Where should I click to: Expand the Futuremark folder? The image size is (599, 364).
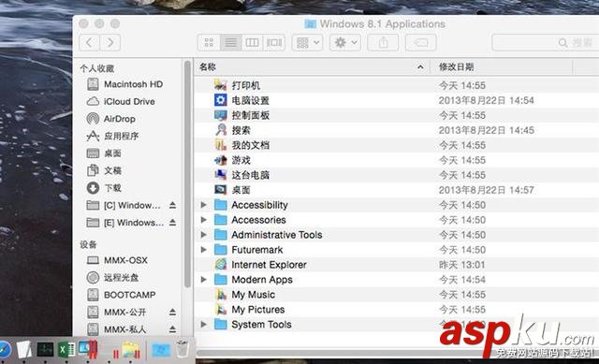point(204,250)
